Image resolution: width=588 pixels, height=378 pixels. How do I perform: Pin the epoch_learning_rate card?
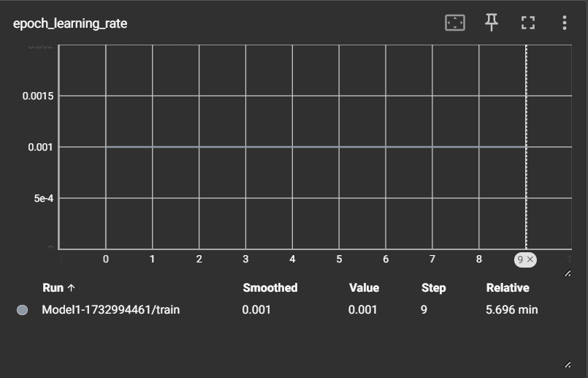pos(492,23)
